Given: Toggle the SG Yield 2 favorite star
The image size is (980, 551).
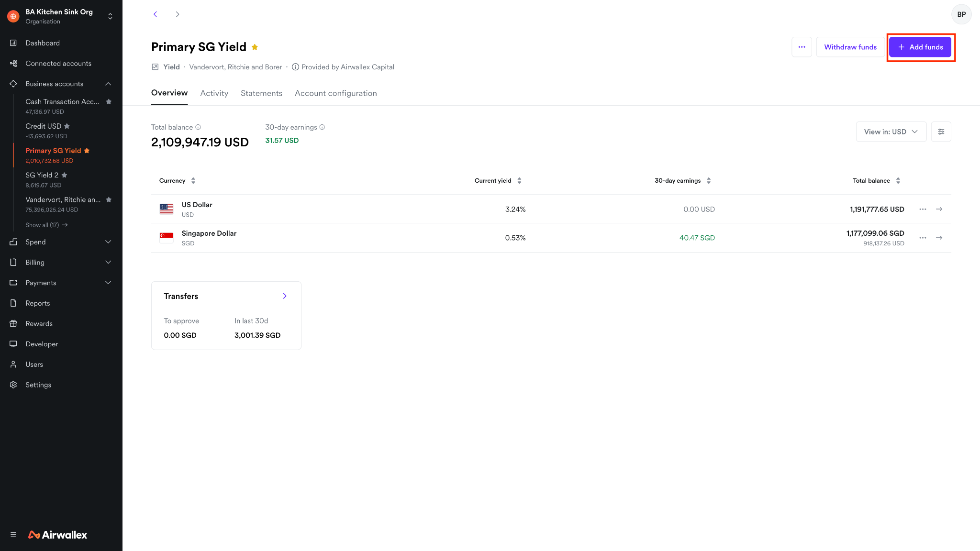Looking at the screenshot, I should pyautogui.click(x=65, y=175).
